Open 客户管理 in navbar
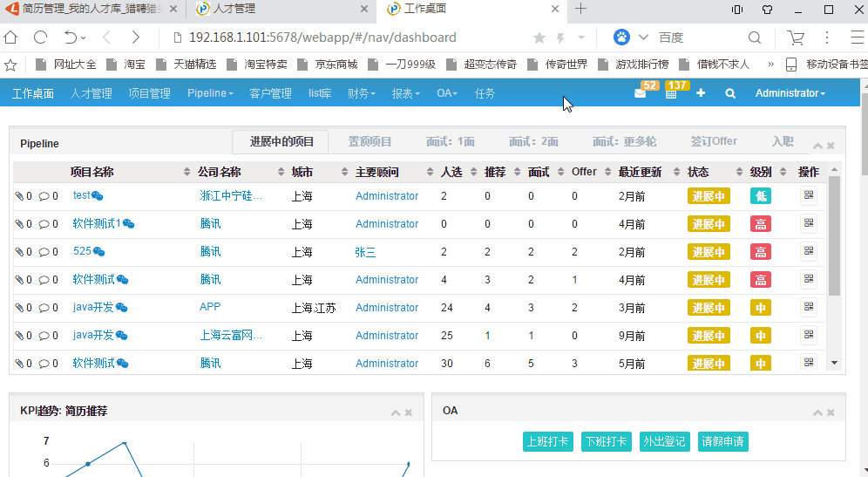The height and width of the screenshot is (477, 868). coord(271,93)
